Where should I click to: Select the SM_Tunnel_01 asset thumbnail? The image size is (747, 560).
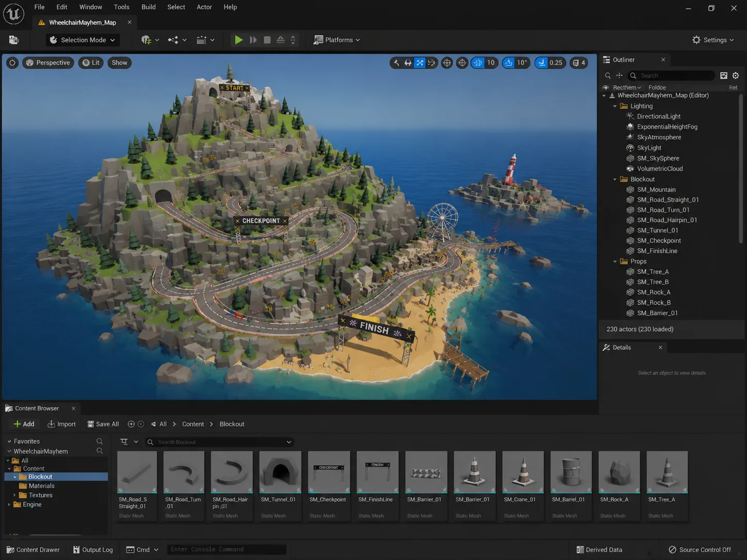point(280,472)
